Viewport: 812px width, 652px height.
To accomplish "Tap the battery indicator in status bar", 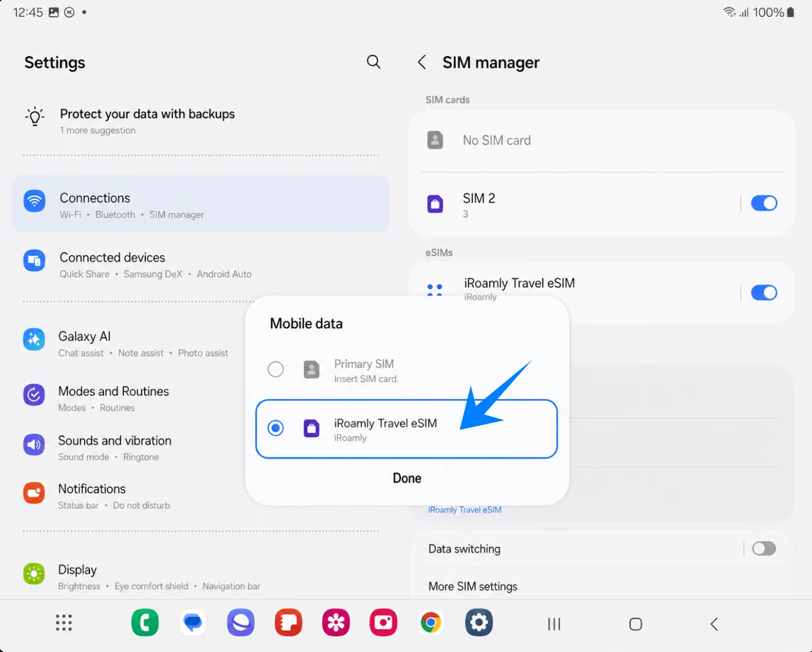I will [791, 12].
